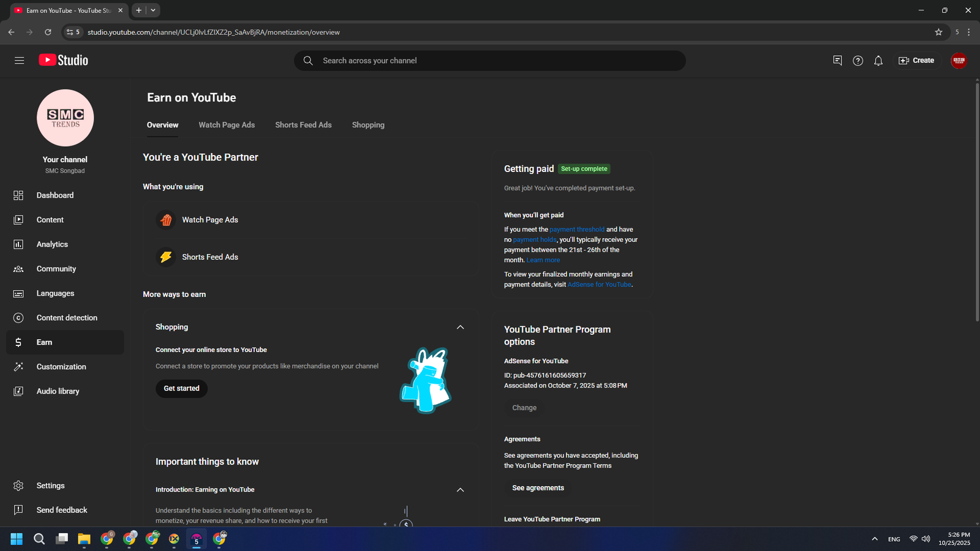Open the browser tab search dropdown
Image resolution: width=980 pixels, height=551 pixels.
coord(153,10)
